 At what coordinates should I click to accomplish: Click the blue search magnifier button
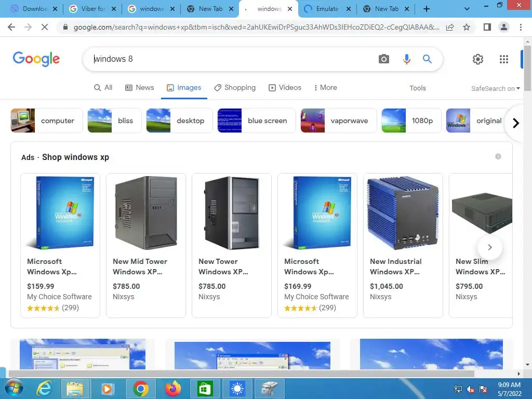[427, 59]
